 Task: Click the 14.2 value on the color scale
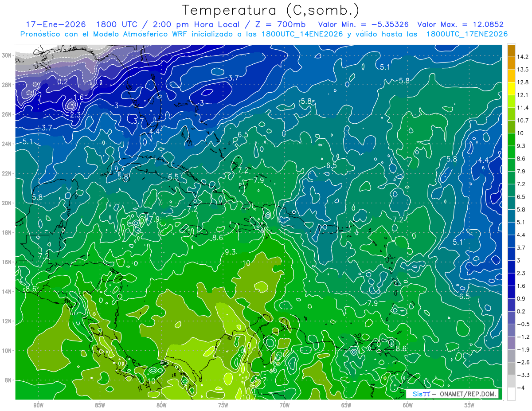click(x=523, y=57)
